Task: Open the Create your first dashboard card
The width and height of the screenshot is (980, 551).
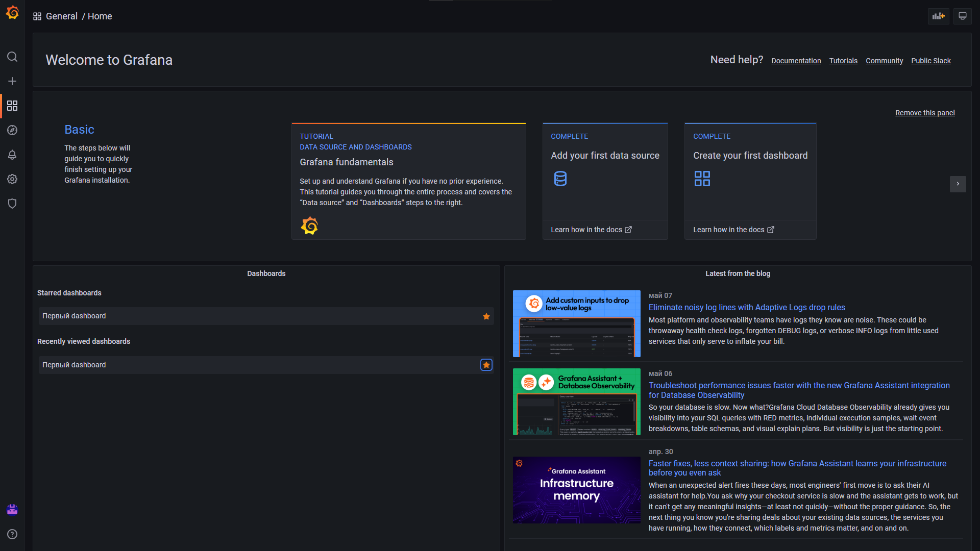Action: click(750, 181)
